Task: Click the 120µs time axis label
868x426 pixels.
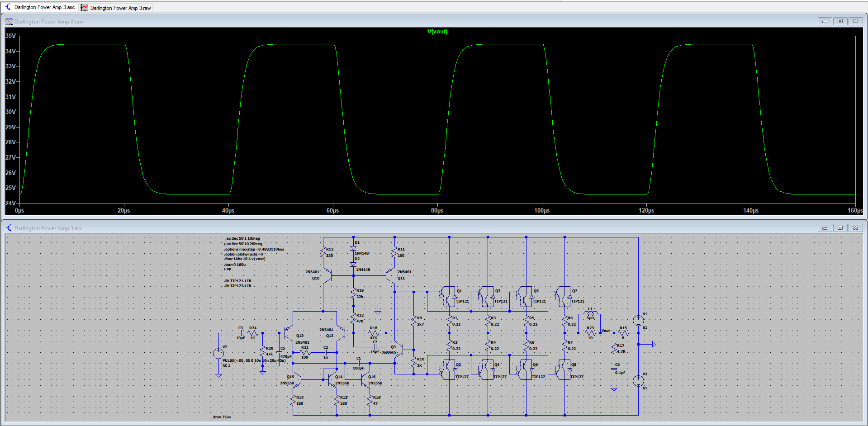Action: coord(646,210)
